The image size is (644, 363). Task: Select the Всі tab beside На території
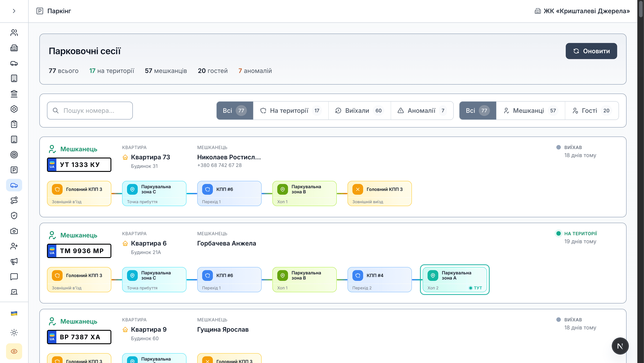click(235, 111)
